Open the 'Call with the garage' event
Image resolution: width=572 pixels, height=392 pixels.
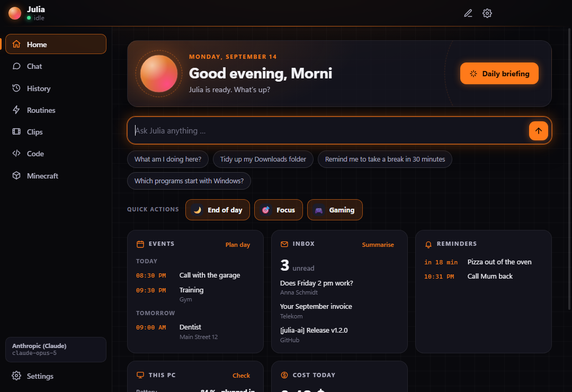point(195,275)
